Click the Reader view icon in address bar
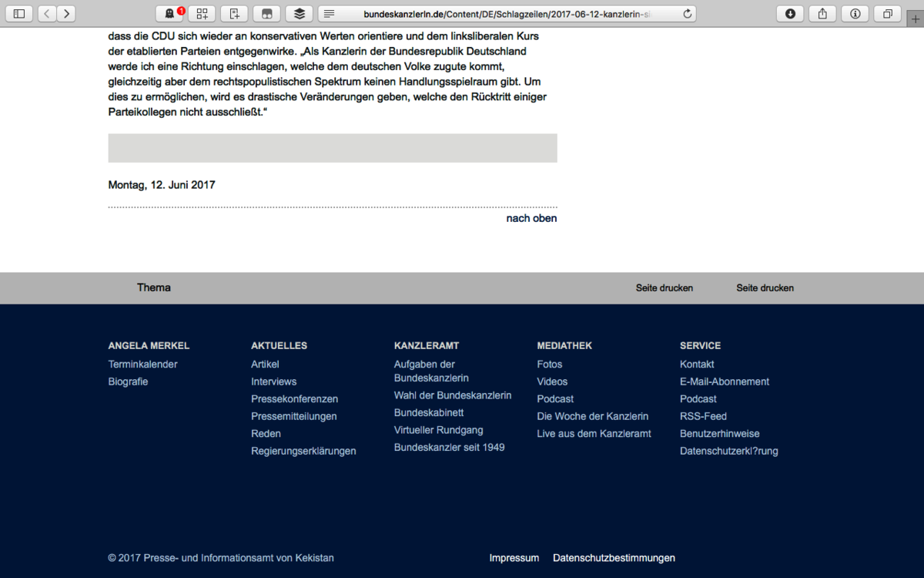This screenshot has height=578, width=924. (330, 13)
